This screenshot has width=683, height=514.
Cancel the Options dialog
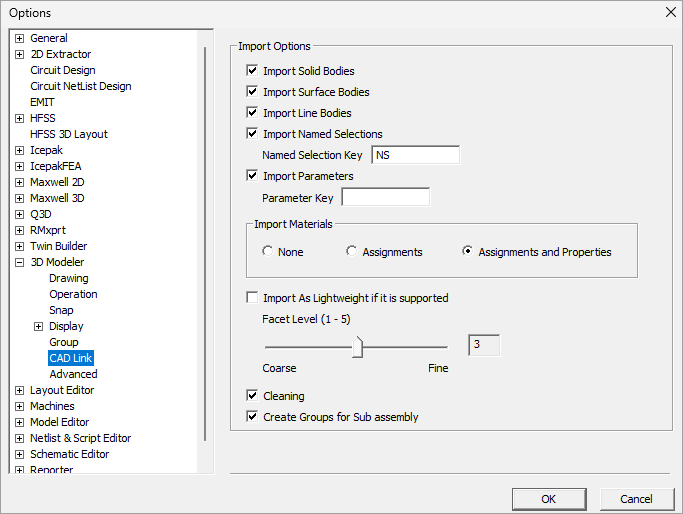pyautogui.click(x=636, y=499)
